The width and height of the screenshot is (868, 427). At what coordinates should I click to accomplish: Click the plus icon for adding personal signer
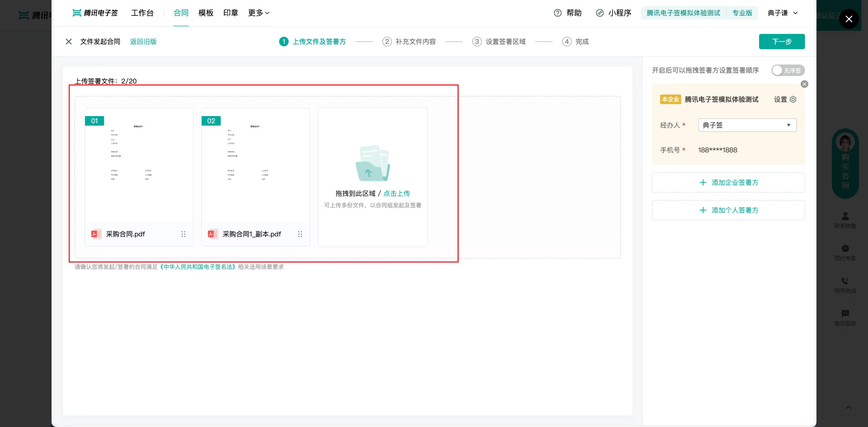(703, 210)
